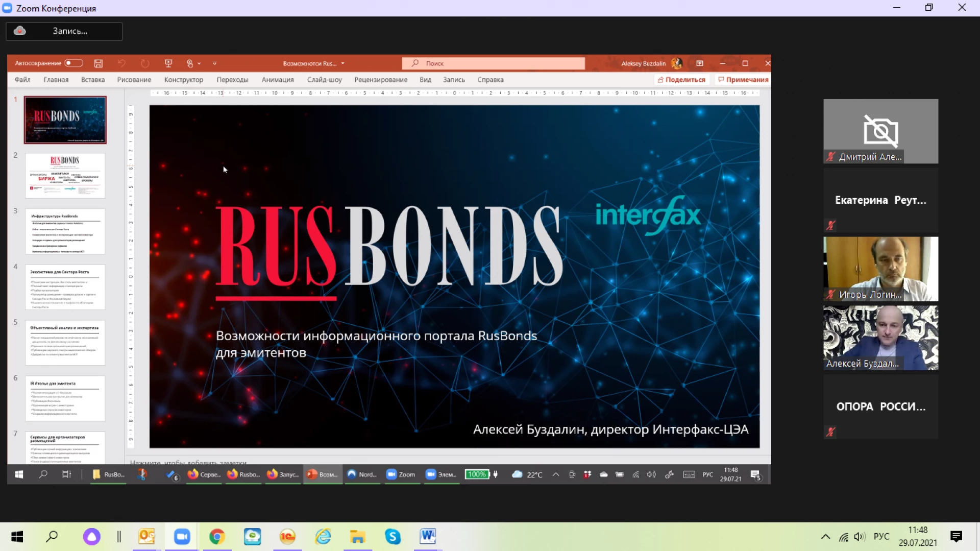Open the Рисование ribbon tab

pos(134,80)
